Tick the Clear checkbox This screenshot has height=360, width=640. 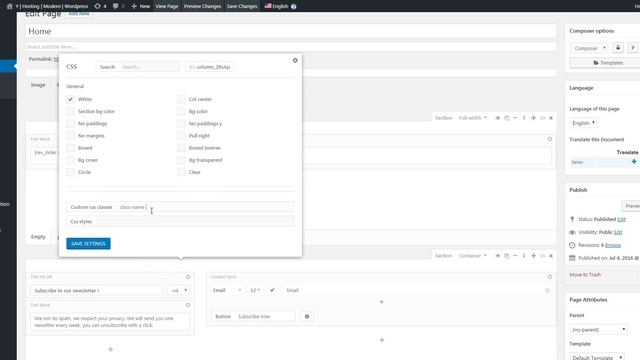pos(181,172)
